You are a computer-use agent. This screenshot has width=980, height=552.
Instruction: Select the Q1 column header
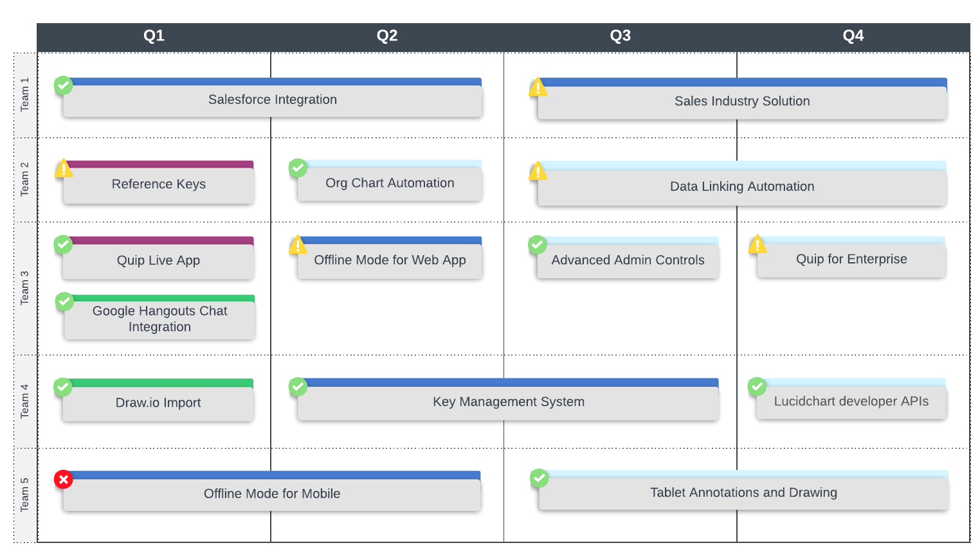[x=154, y=36]
